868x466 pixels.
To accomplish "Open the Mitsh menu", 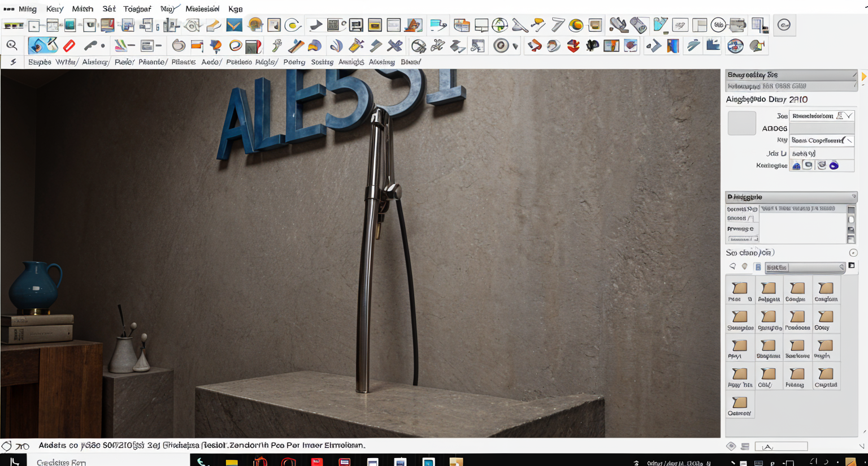I will (83, 8).
